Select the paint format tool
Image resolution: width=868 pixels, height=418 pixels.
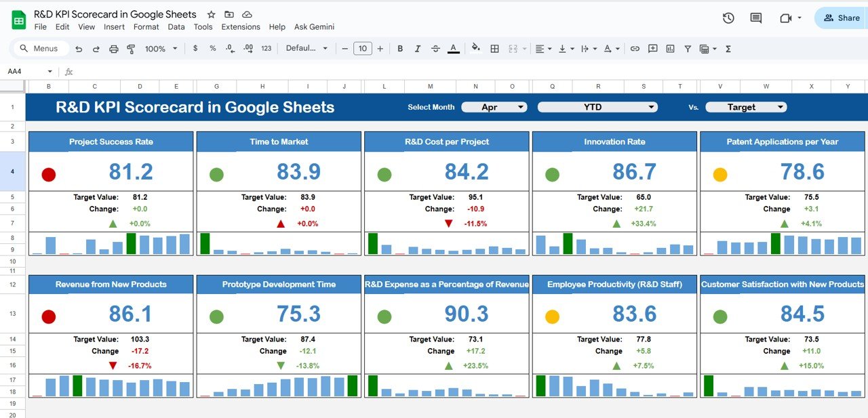point(131,48)
